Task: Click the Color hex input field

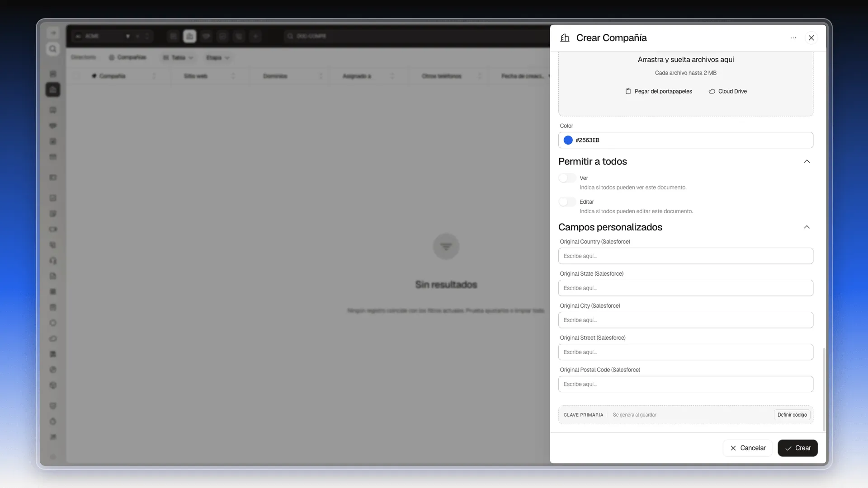Action: pyautogui.click(x=686, y=140)
